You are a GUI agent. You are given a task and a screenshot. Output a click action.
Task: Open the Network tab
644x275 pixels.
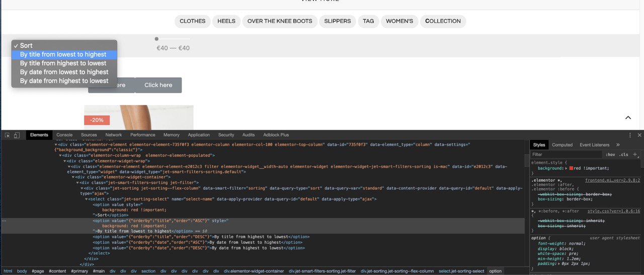[x=114, y=135]
